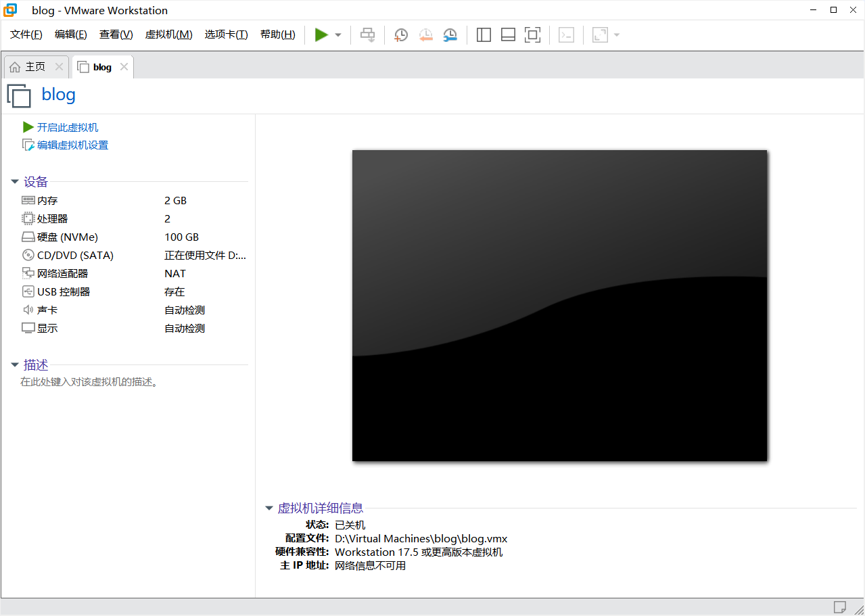
Task: Click the CD/DVD (SATA) disc icon
Action: [x=28, y=255]
